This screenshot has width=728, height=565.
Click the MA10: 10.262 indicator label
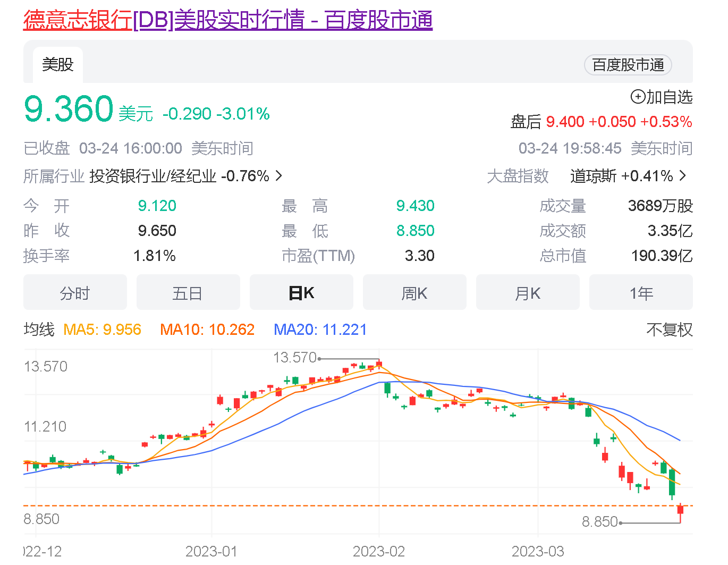[207, 330]
